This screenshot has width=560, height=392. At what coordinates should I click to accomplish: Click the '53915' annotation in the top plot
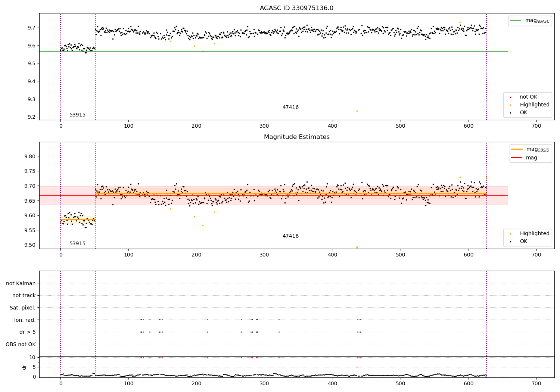pos(77,115)
